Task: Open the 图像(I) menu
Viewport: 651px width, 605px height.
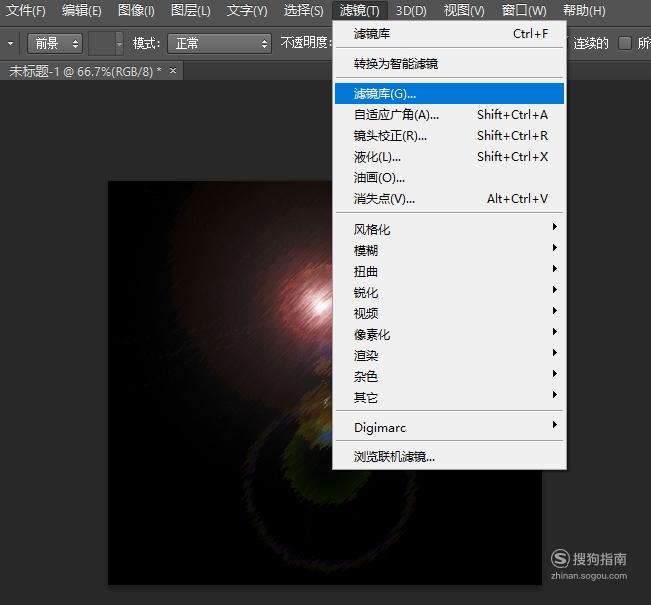Action: click(136, 10)
